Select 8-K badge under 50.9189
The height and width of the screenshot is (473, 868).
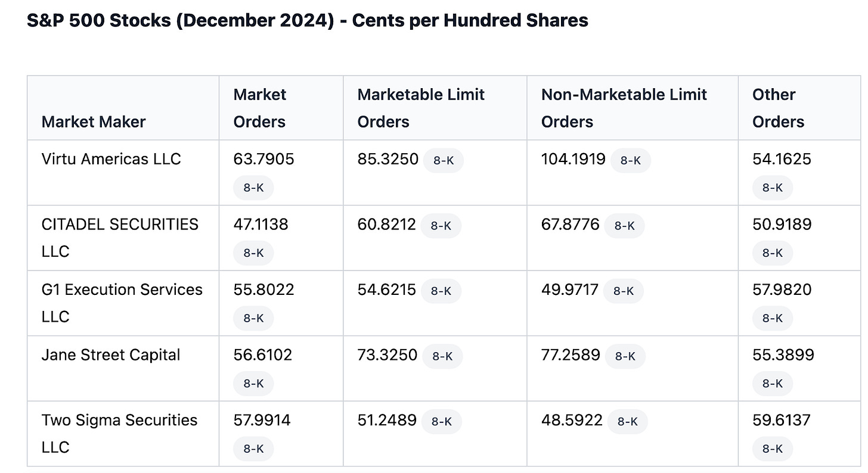click(x=773, y=253)
